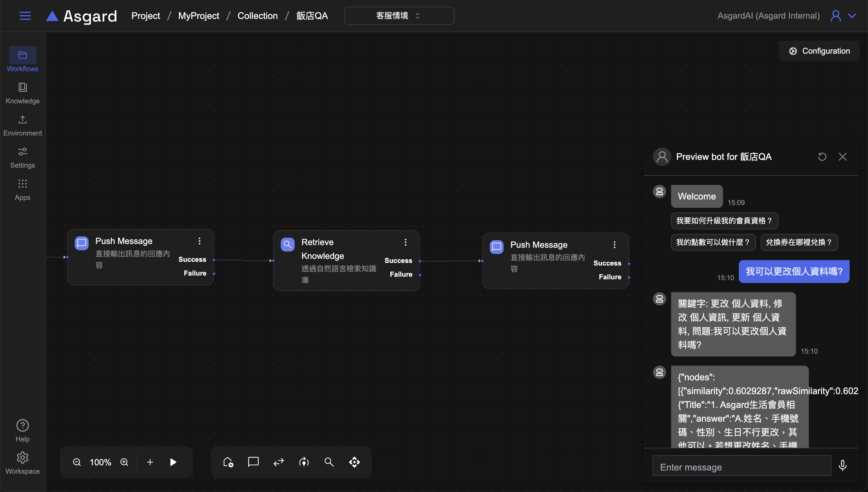This screenshot has width=868, height=492.
Task: Open the 客服情境 environment dropdown
Action: 399,16
